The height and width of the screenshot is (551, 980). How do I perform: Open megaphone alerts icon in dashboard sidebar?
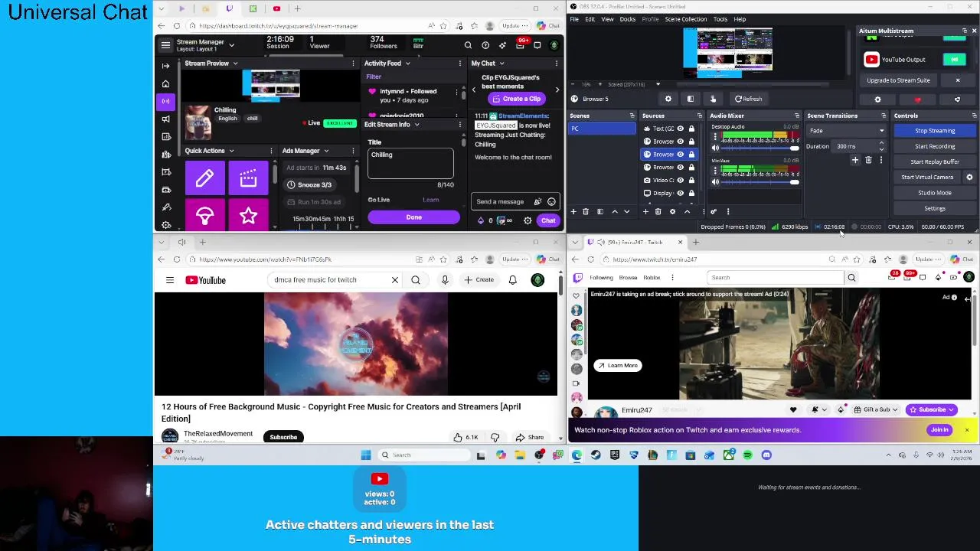tap(165, 119)
